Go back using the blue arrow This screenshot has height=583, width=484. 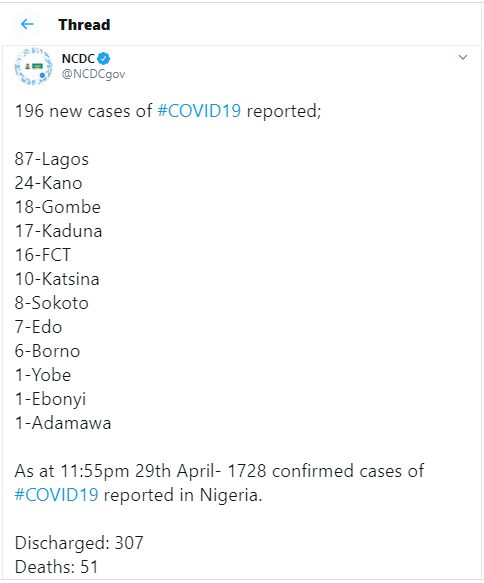(x=27, y=25)
